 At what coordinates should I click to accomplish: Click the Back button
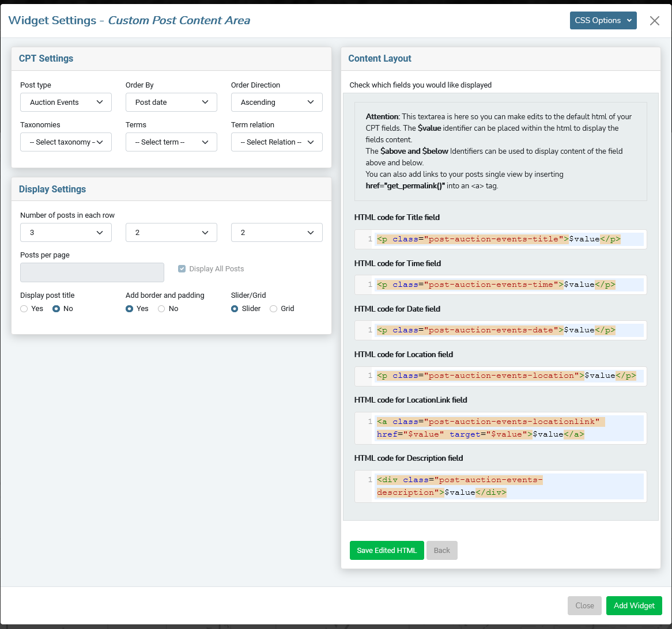click(x=442, y=551)
